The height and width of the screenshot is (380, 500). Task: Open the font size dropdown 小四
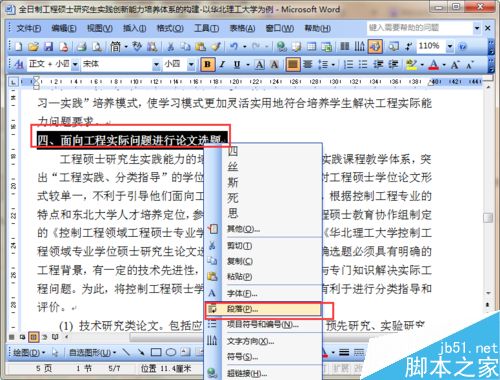(x=191, y=64)
